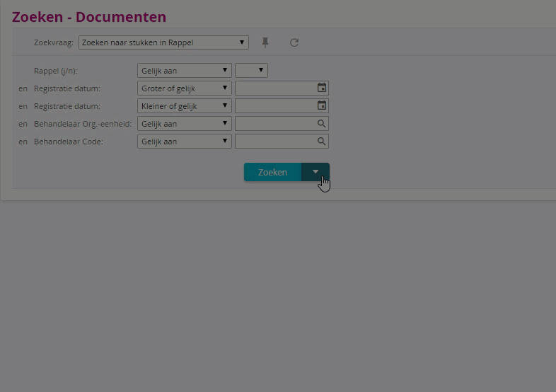
Task: Open Behandelaar Code operator dropdown
Action: pos(185,142)
